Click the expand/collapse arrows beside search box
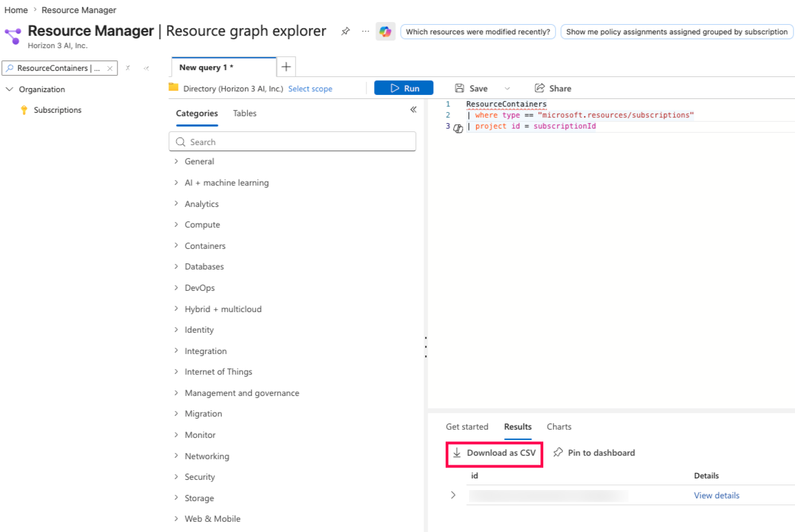 [128, 68]
